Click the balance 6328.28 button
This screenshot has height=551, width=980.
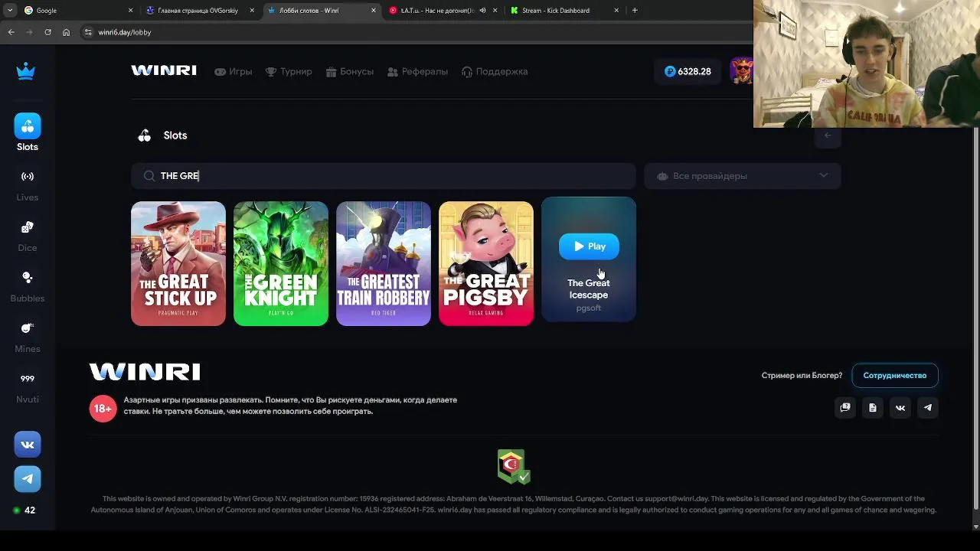(x=688, y=71)
